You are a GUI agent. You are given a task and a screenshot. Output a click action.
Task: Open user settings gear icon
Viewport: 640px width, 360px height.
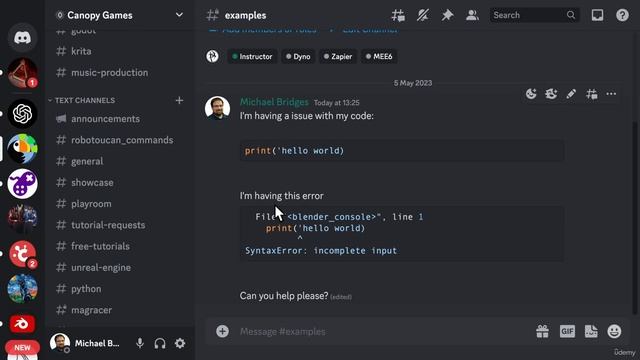point(180,343)
